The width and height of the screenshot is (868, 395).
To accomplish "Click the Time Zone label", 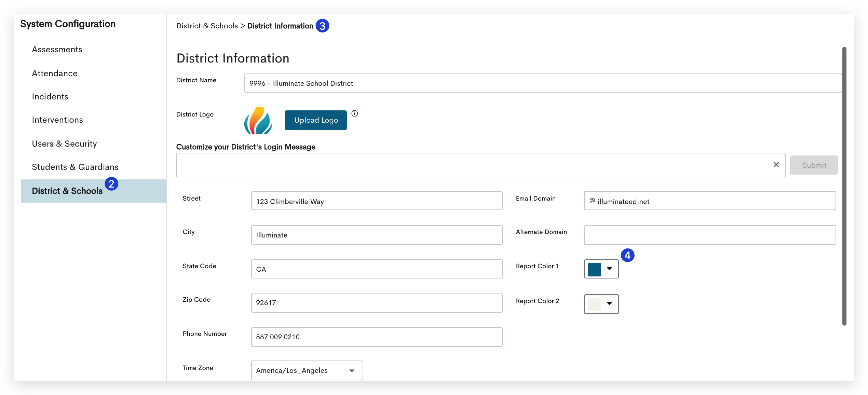I will pyautogui.click(x=198, y=368).
